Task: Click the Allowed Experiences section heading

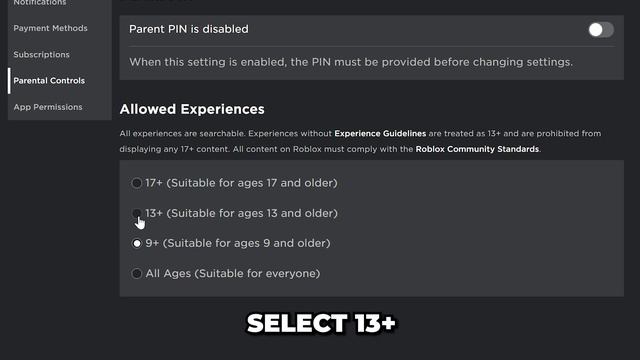Action: point(192,109)
